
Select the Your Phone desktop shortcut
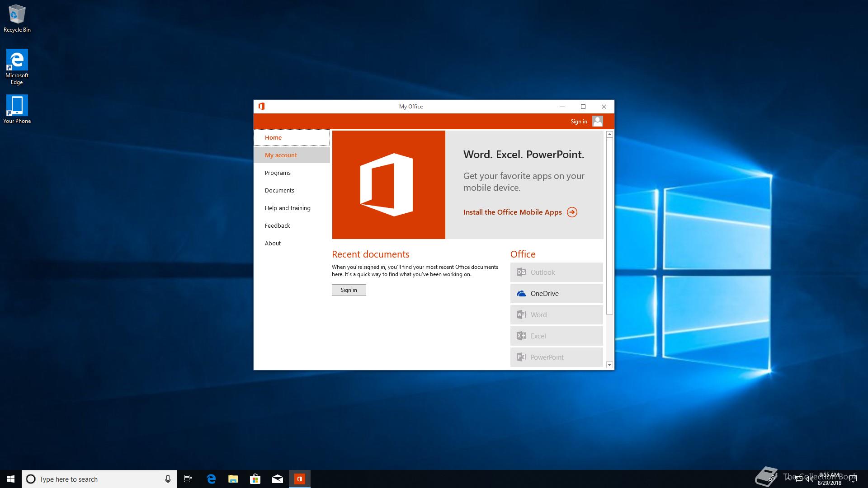pyautogui.click(x=17, y=109)
